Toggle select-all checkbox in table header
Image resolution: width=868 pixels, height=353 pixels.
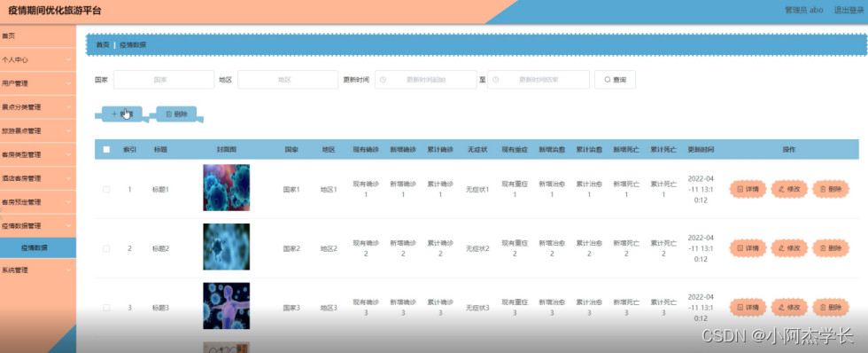click(x=106, y=150)
